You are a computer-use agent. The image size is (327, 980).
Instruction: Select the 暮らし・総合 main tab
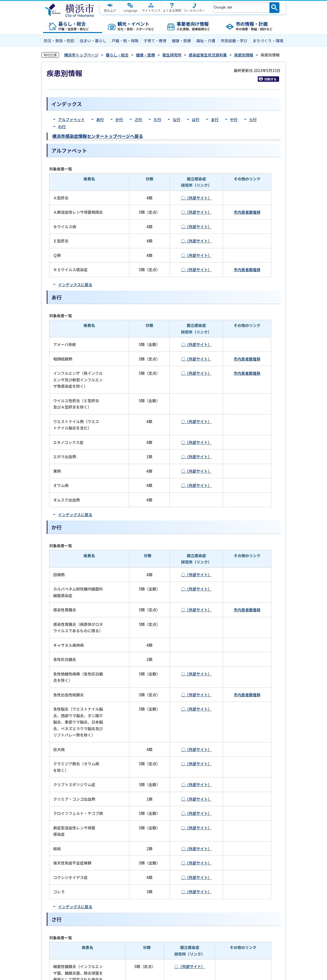click(72, 26)
